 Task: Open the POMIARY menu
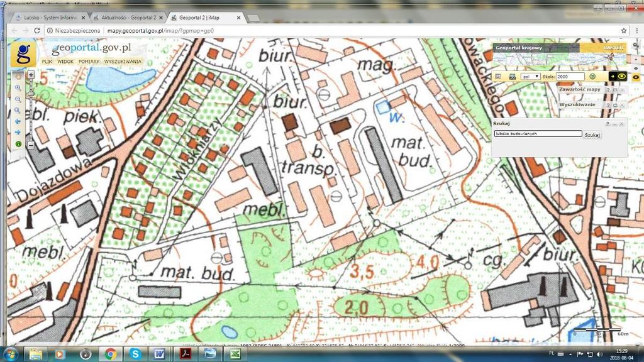click(89, 62)
